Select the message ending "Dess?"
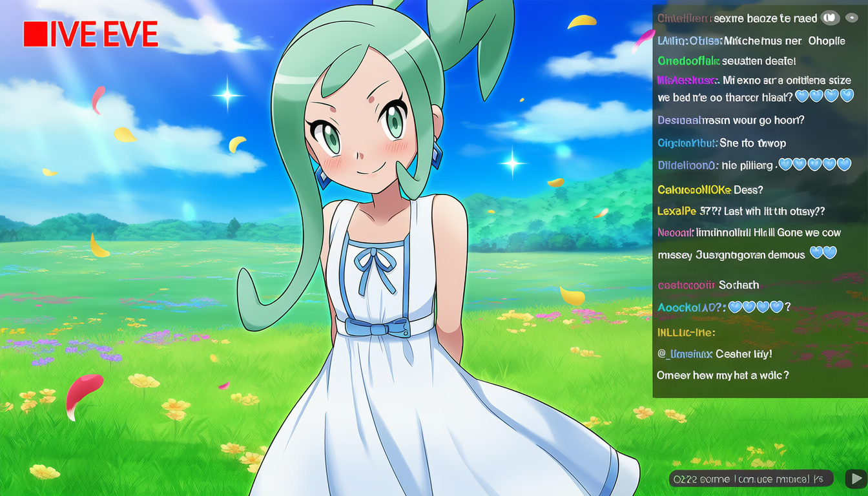868x496 pixels. pos(710,190)
